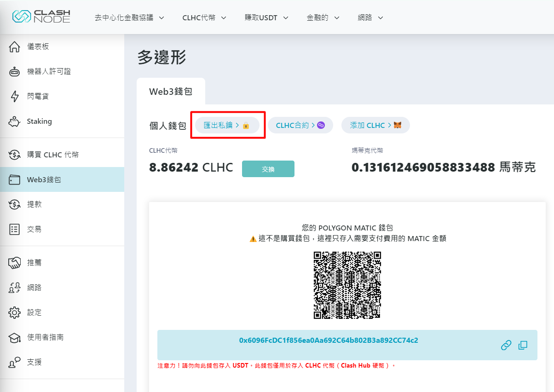Click the Clash Node logo

pyautogui.click(x=41, y=16)
